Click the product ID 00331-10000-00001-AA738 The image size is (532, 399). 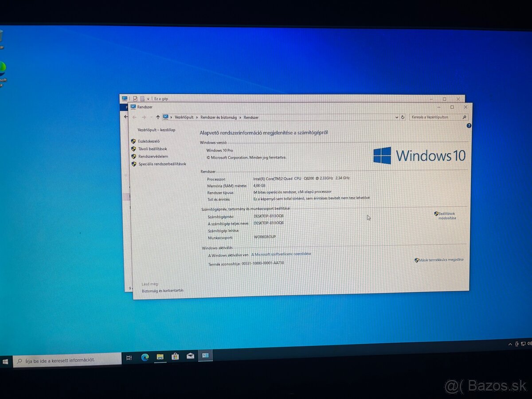[263, 263]
